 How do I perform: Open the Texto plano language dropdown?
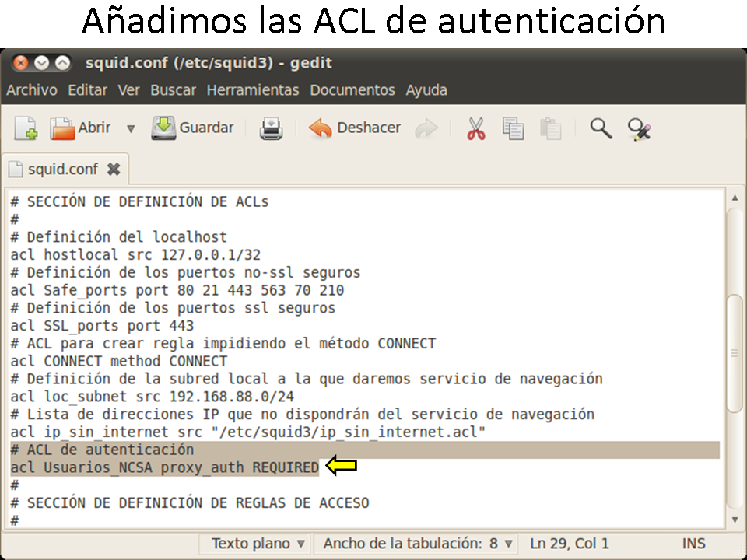click(258, 543)
